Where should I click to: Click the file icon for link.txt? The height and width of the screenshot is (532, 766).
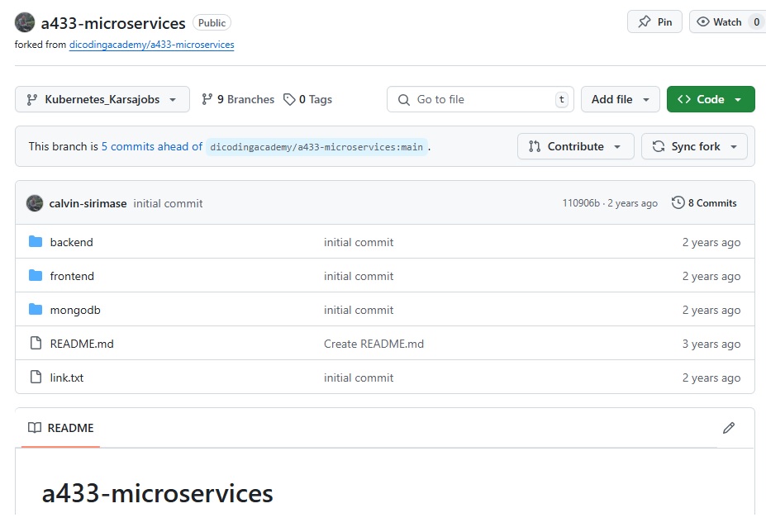pyautogui.click(x=36, y=377)
